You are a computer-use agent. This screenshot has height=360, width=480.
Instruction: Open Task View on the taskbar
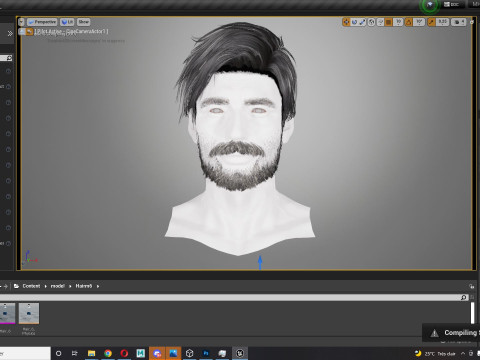click(x=75, y=353)
